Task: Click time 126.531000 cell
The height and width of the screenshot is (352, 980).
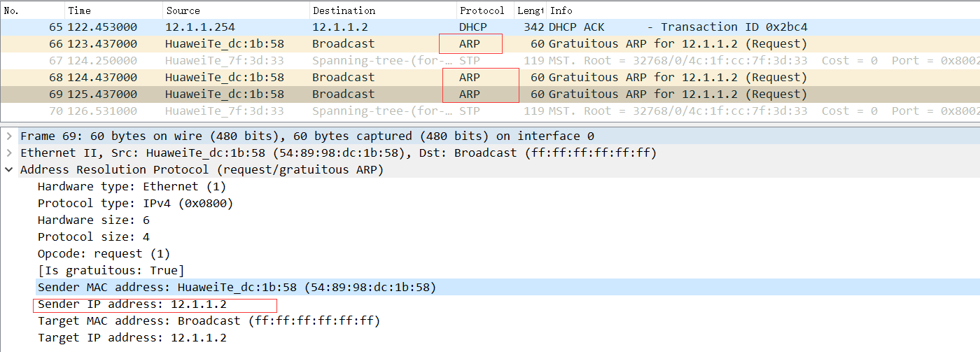Action: pos(102,111)
